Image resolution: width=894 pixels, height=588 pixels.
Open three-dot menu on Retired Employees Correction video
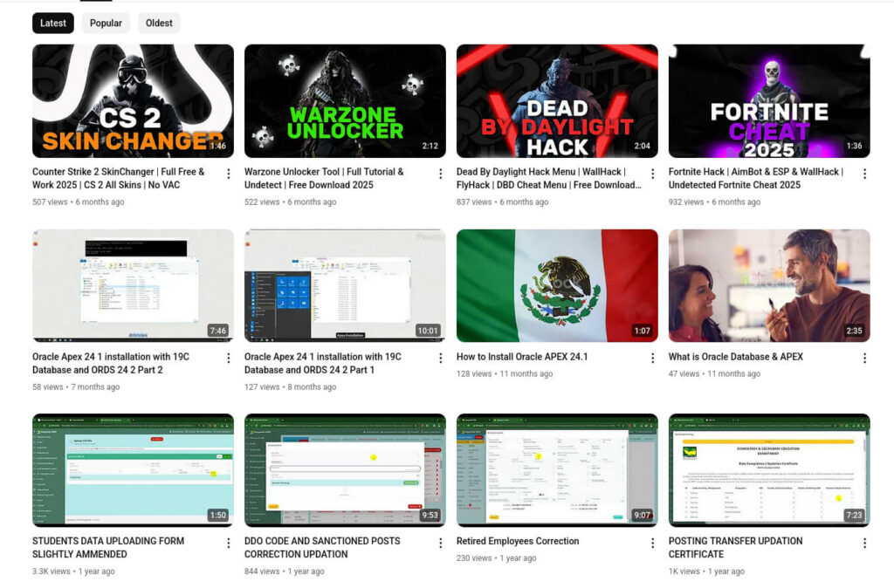click(653, 543)
